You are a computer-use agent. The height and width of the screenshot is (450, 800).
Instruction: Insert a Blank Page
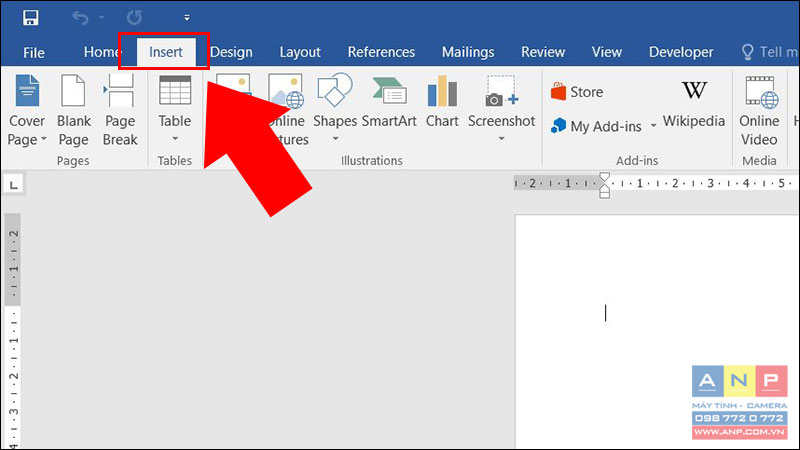73,109
